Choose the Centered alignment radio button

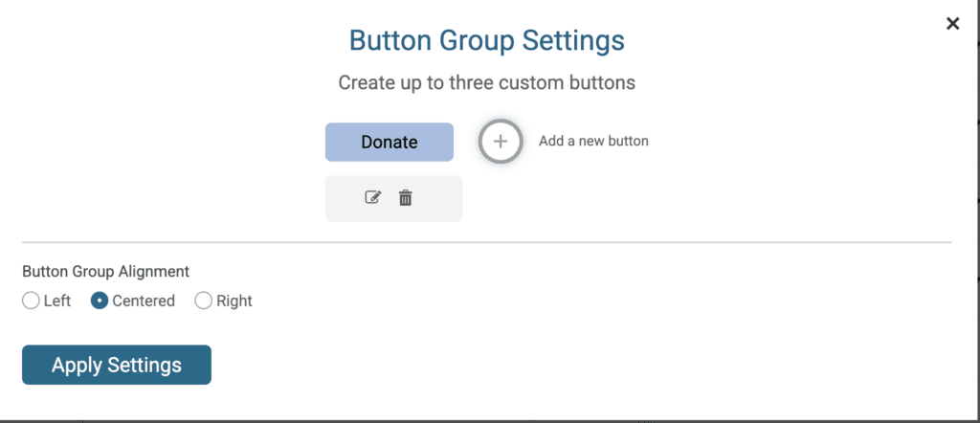(x=100, y=301)
